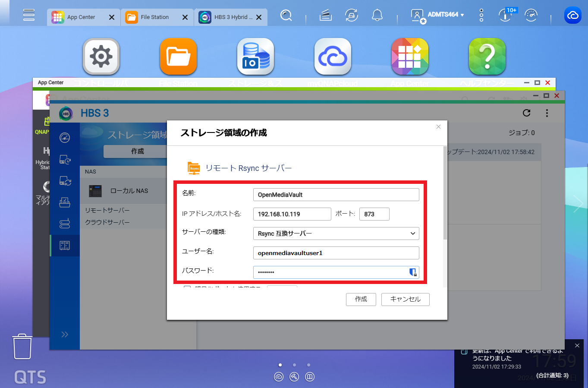The width and height of the screenshot is (588, 388).
Task: Open Backup & Restore in HBS 3 sidebar
Action: 65,159
